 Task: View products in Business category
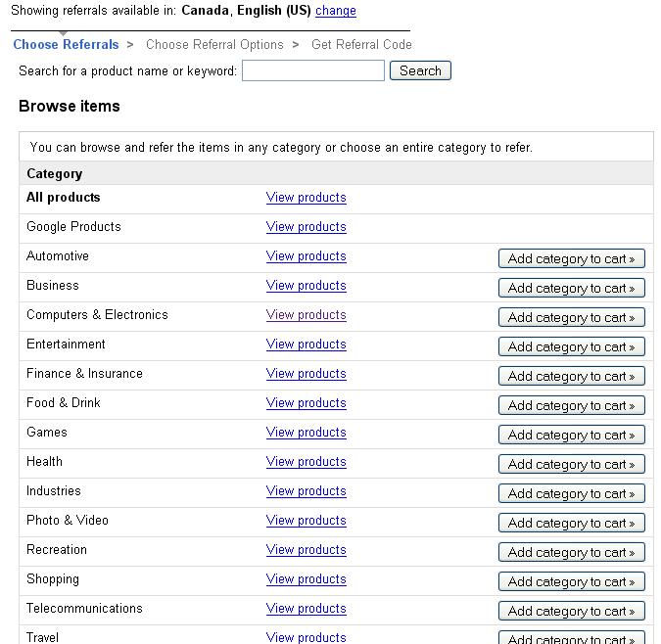tap(307, 286)
